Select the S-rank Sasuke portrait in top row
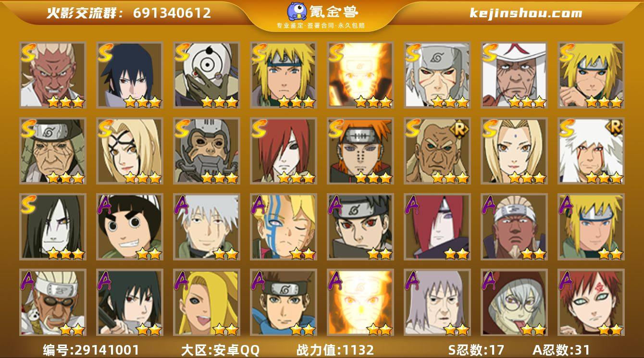The height and width of the screenshot is (358, 644). click(129, 75)
